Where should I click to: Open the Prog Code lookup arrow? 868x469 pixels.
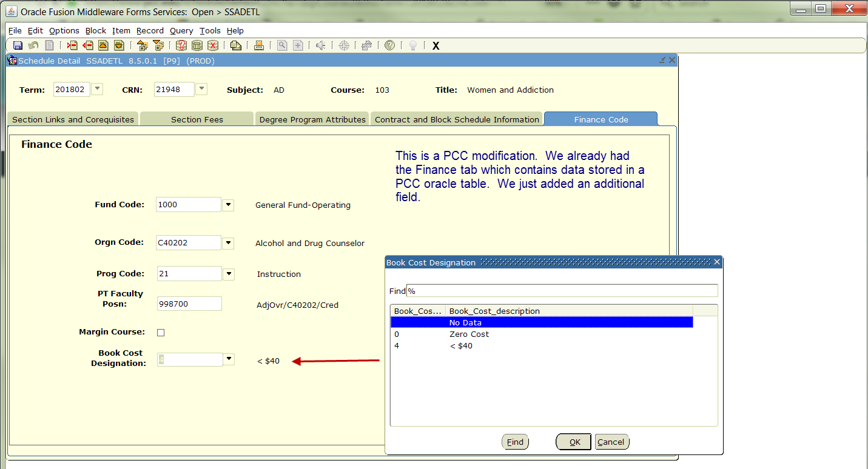pyautogui.click(x=228, y=274)
